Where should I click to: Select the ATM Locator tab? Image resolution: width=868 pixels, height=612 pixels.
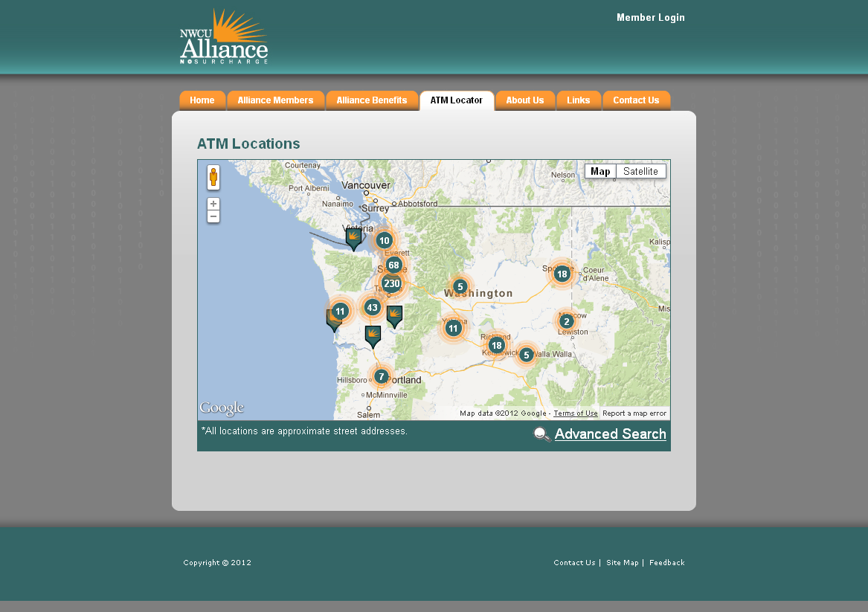click(x=457, y=100)
